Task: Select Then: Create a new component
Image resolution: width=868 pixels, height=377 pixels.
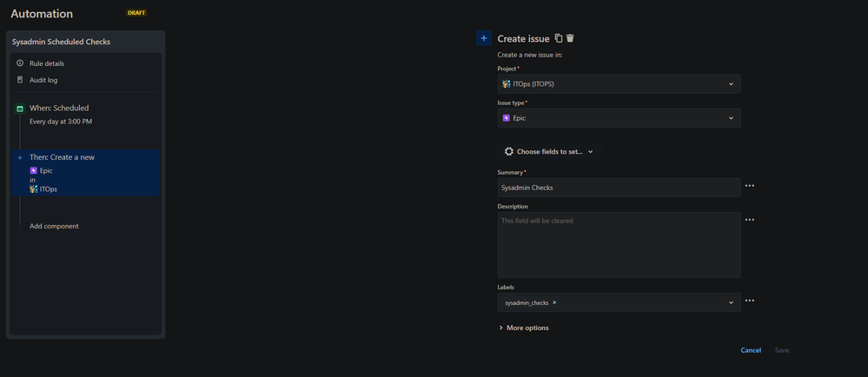Action: pos(86,173)
